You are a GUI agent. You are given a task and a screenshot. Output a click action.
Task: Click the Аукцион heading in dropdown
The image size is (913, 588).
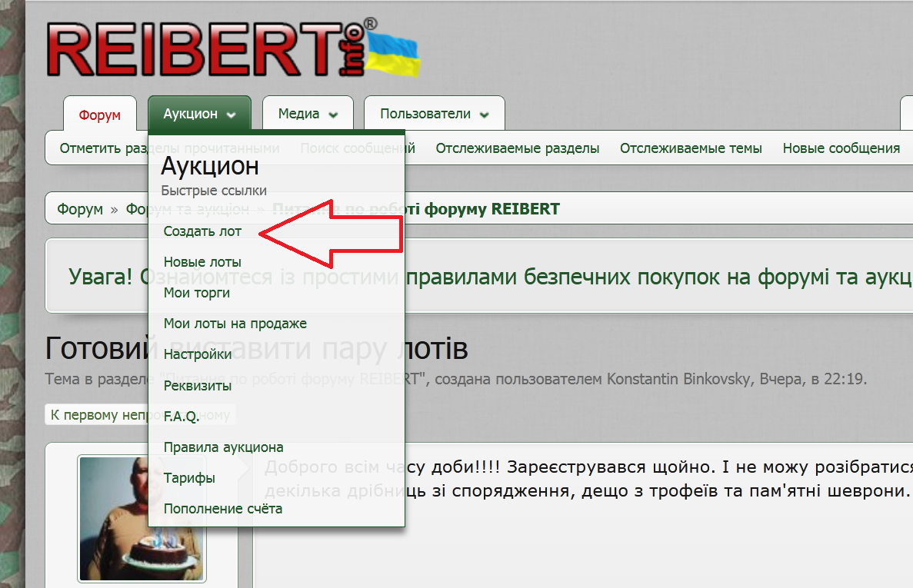click(x=210, y=166)
